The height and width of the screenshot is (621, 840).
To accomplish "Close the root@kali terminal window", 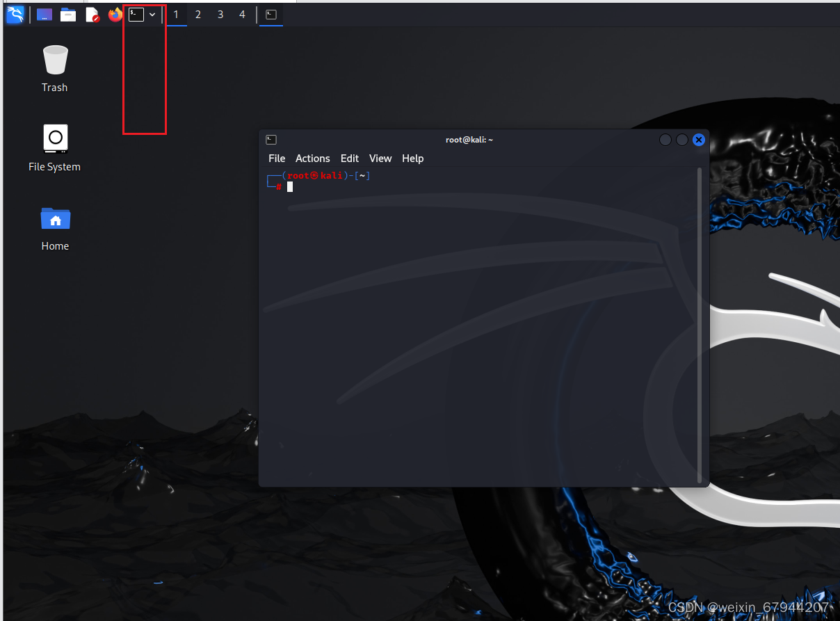I will point(699,140).
